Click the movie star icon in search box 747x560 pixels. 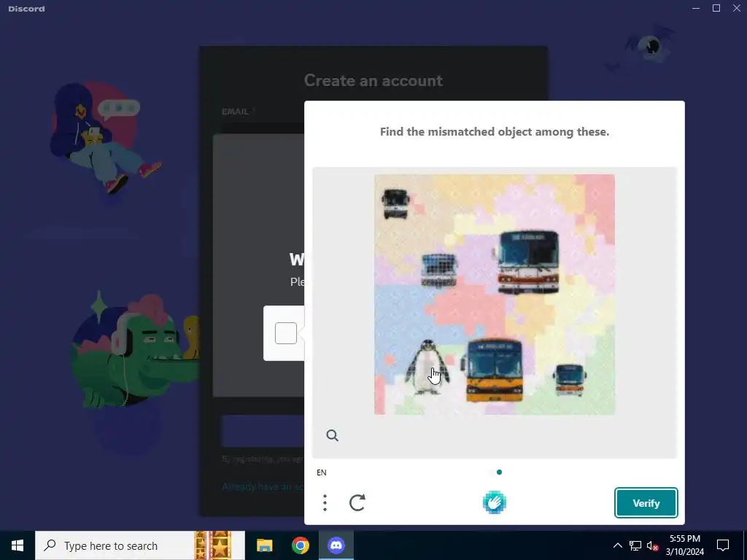tap(213, 545)
